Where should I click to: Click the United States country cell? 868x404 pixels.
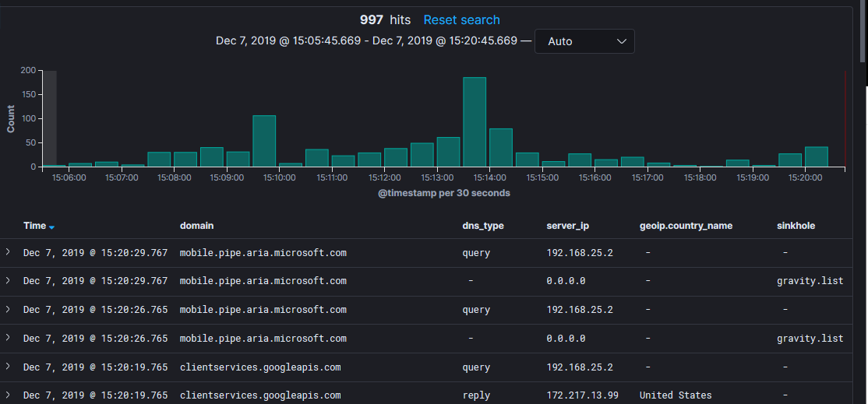676,395
